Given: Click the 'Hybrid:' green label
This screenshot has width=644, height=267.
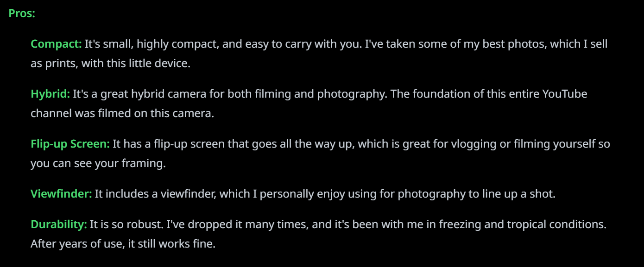Looking at the screenshot, I should coord(50,94).
